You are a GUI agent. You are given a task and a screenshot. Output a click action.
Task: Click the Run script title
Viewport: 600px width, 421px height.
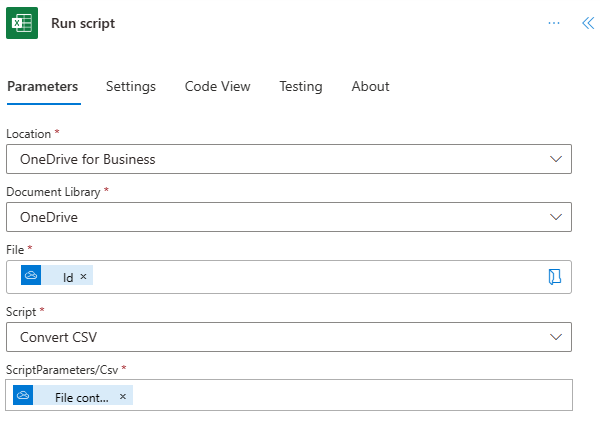click(x=83, y=23)
